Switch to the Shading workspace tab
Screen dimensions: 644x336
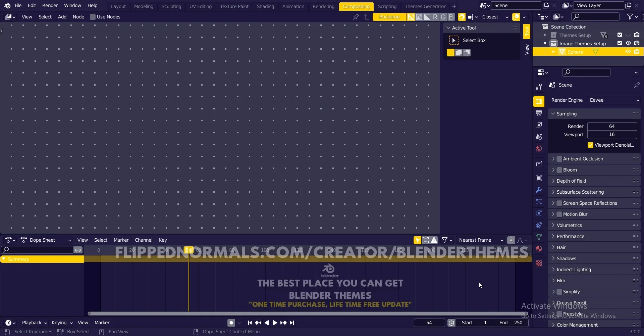(265, 6)
